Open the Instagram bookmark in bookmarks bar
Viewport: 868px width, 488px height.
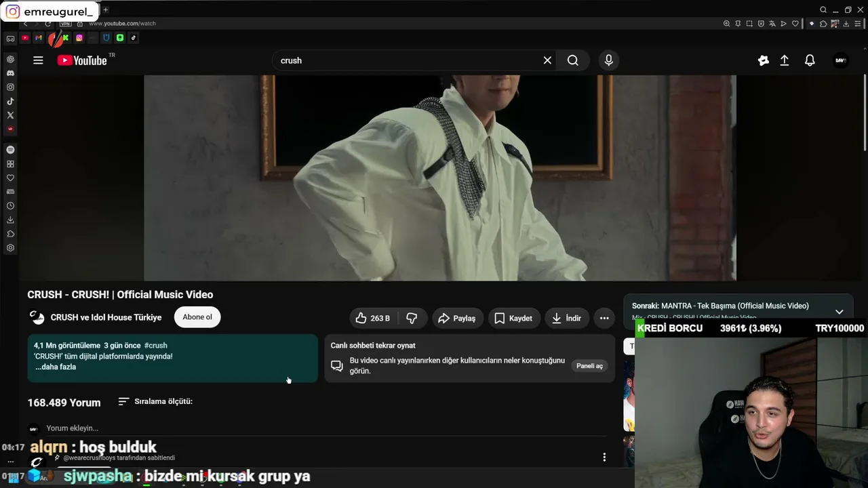[x=79, y=38]
